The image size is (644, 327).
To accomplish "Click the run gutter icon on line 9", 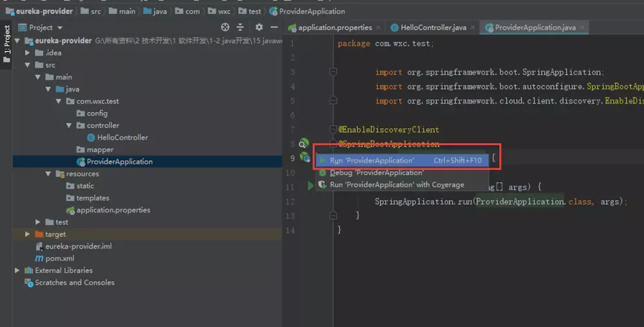I will [305, 156].
